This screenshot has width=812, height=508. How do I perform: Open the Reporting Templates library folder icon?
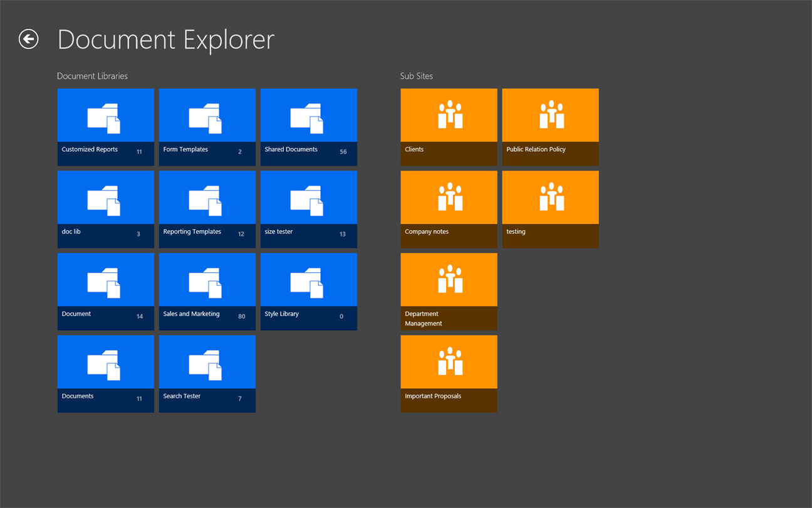(x=206, y=200)
